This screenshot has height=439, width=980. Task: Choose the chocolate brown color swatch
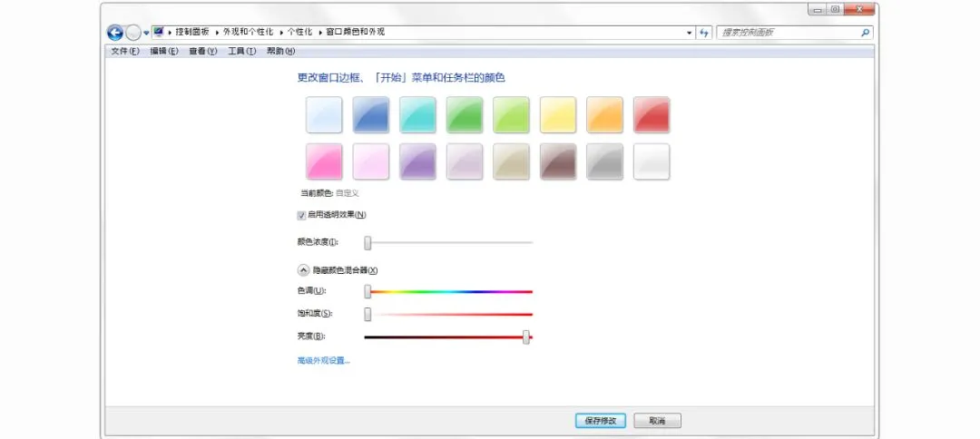coord(558,161)
